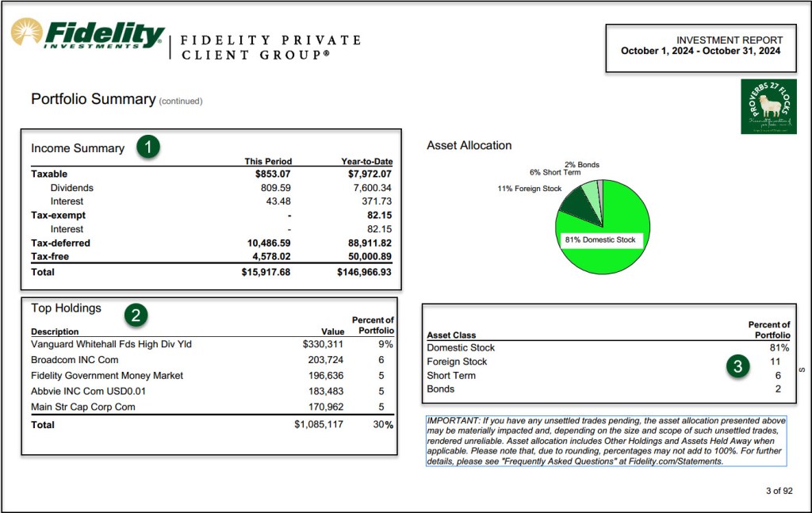
Task: Click the Income Summary heading
Action: click(78, 148)
